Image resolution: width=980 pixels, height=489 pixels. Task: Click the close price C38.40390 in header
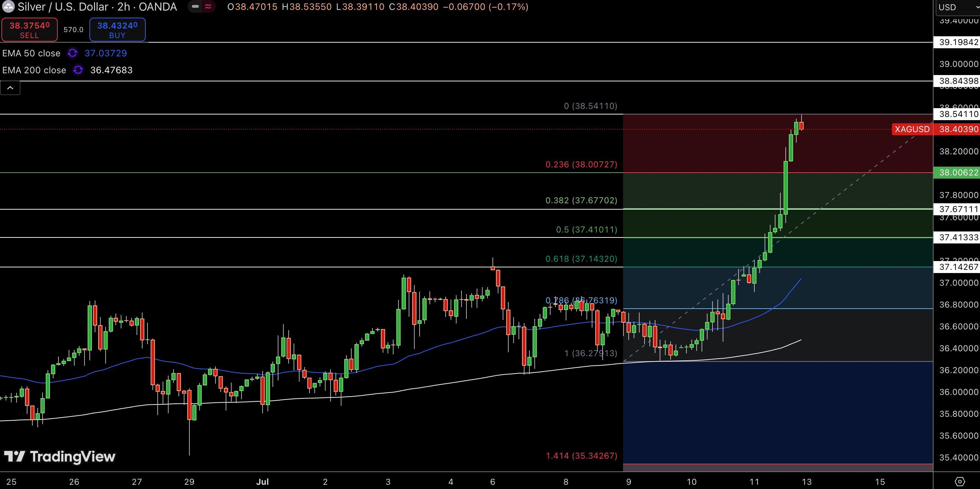pyautogui.click(x=414, y=7)
